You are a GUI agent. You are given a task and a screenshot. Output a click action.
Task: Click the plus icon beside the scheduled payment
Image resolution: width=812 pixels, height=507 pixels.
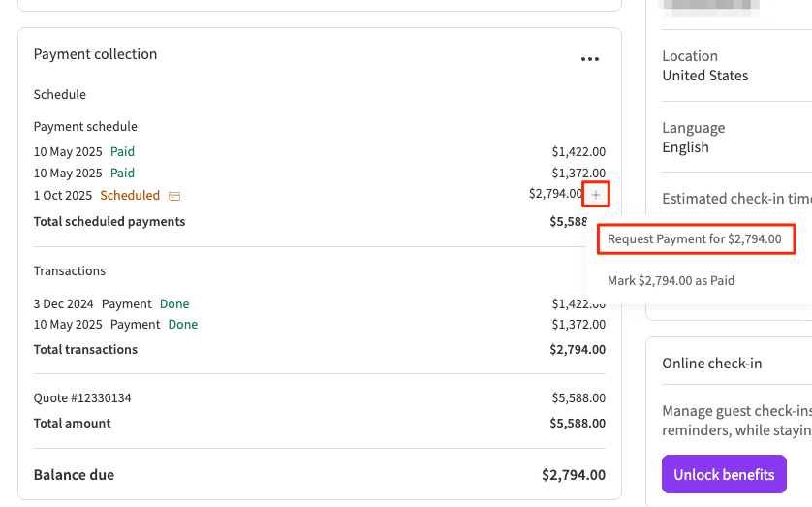point(596,195)
